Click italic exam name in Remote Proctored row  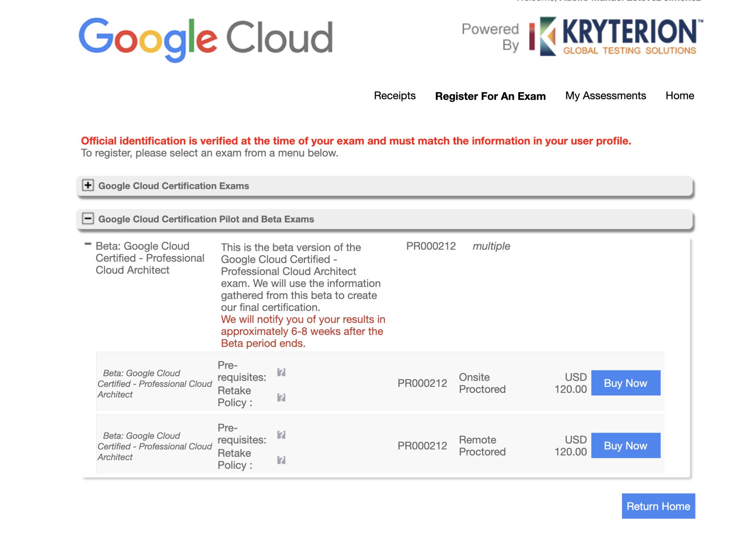[155, 446]
